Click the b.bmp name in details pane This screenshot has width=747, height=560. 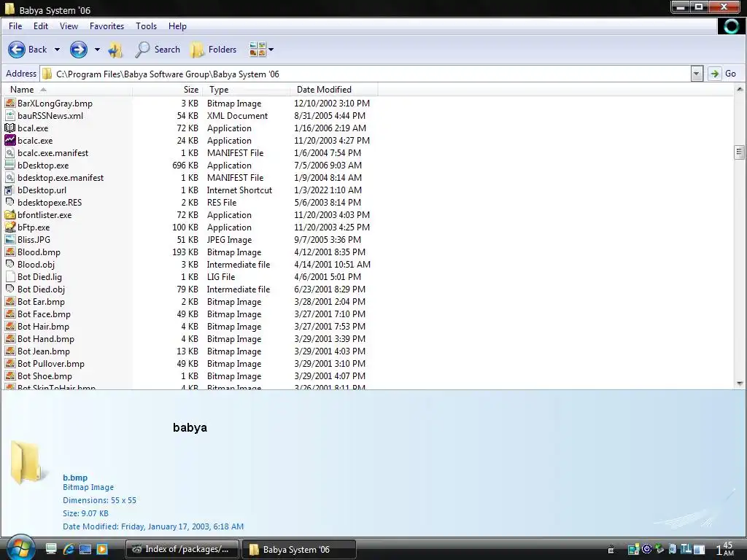[x=75, y=478]
